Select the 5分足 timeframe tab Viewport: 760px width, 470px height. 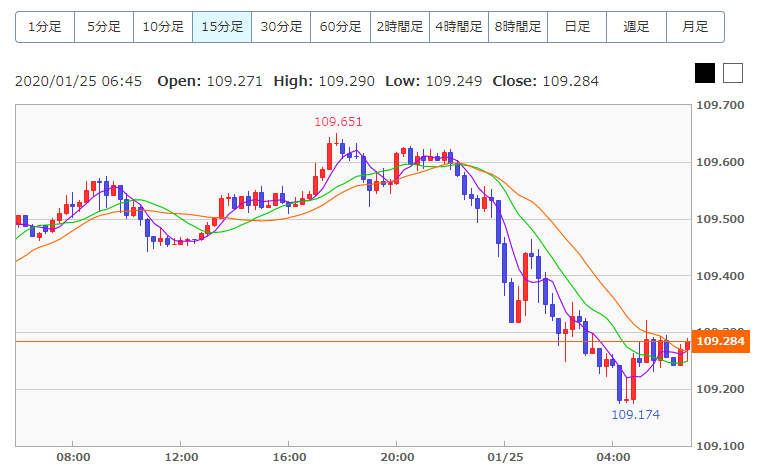click(104, 27)
